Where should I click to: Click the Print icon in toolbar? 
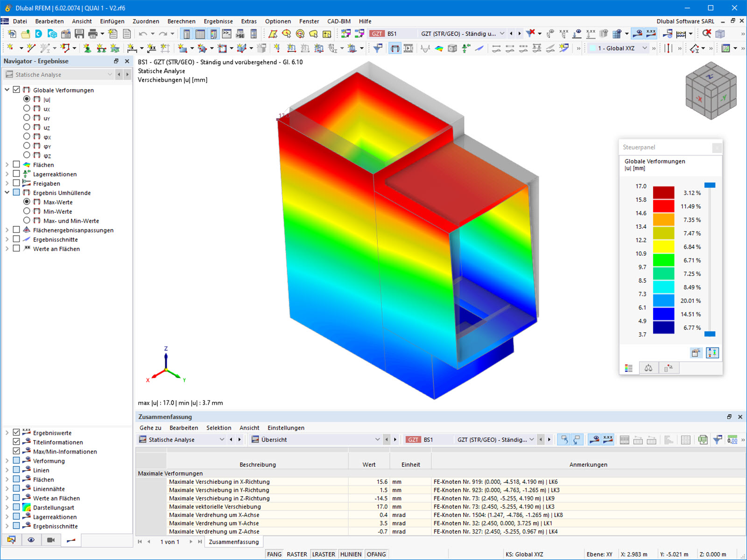coord(93,34)
